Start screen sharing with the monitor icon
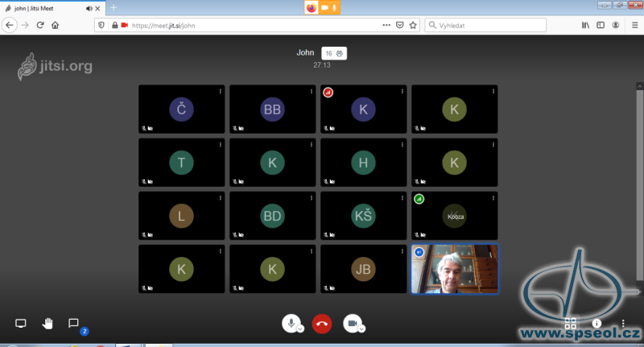The height and width of the screenshot is (347, 644). (21, 324)
